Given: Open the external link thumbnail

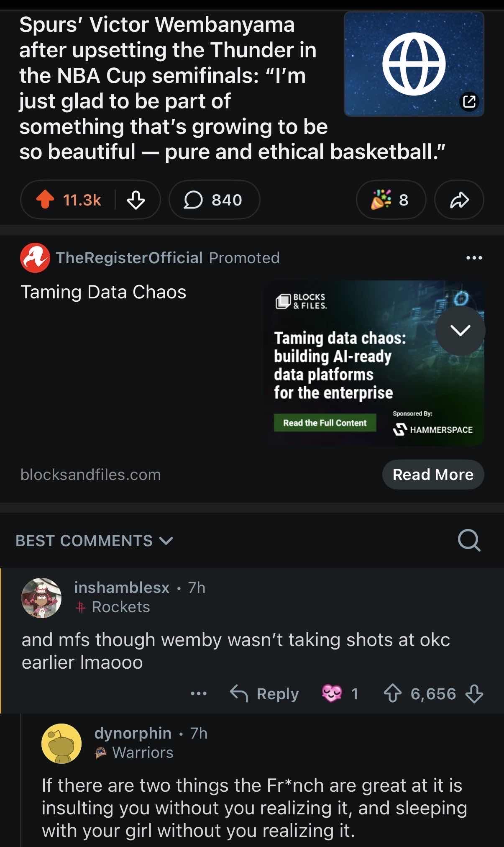Looking at the screenshot, I should pos(414,64).
